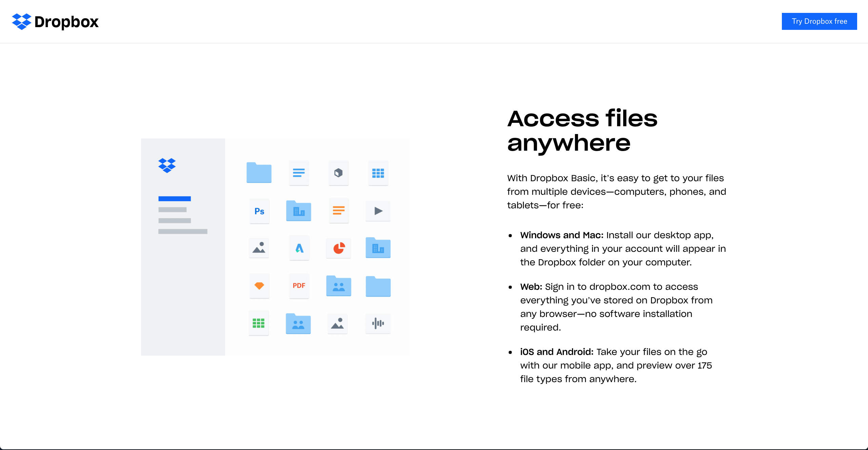868x450 pixels.
Task: Open the green spreadsheet grid icon
Action: [x=259, y=323]
